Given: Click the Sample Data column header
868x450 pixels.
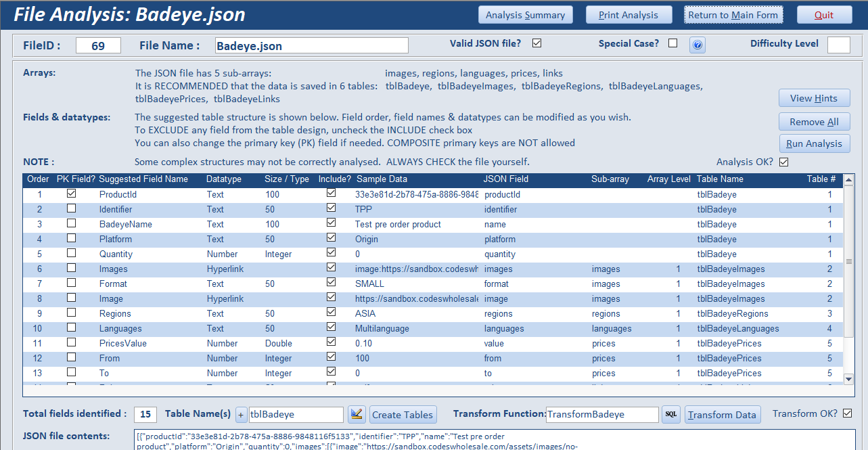Looking at the screenshot, I should [x=382, y=179].
